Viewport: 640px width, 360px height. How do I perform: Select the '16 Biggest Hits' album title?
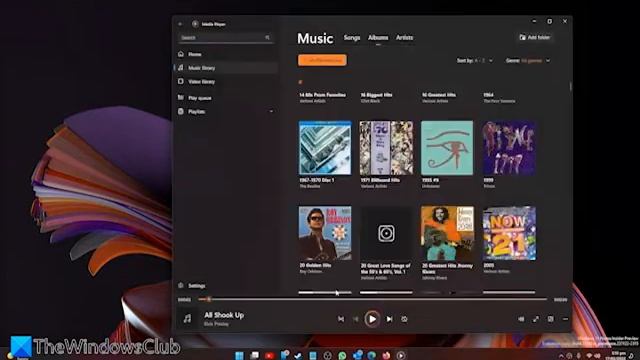[376, 95]
